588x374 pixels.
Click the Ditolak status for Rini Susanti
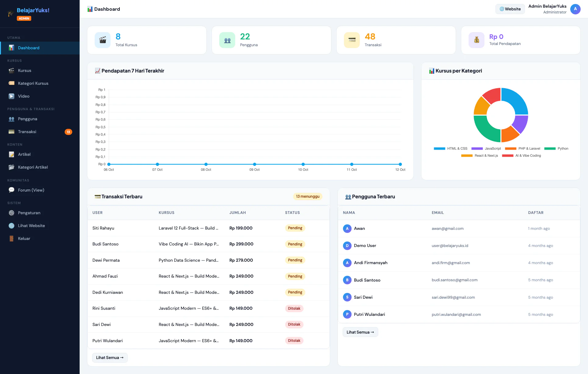(x=294, y=309)
